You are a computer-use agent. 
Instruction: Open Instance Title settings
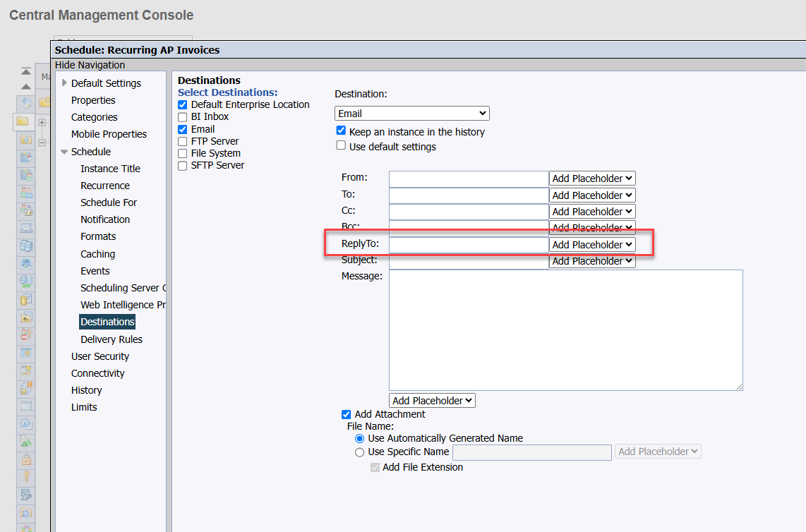(x=111, y=169)
